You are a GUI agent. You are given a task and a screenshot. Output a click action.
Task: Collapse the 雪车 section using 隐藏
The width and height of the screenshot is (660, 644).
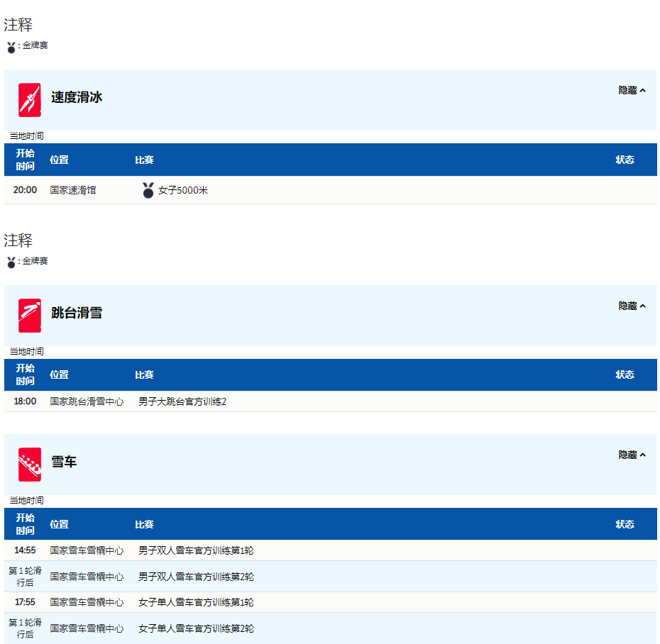tap(632, 455)
